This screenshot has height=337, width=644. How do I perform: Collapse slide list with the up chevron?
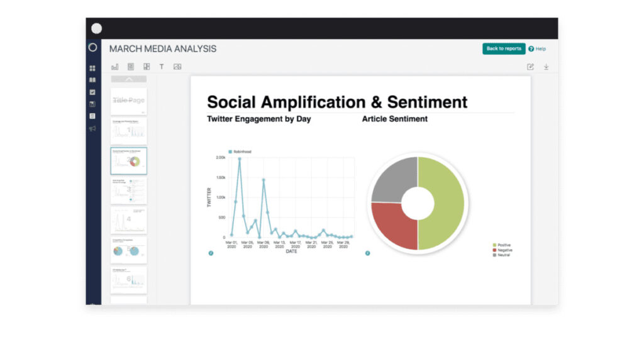(128, 79)
